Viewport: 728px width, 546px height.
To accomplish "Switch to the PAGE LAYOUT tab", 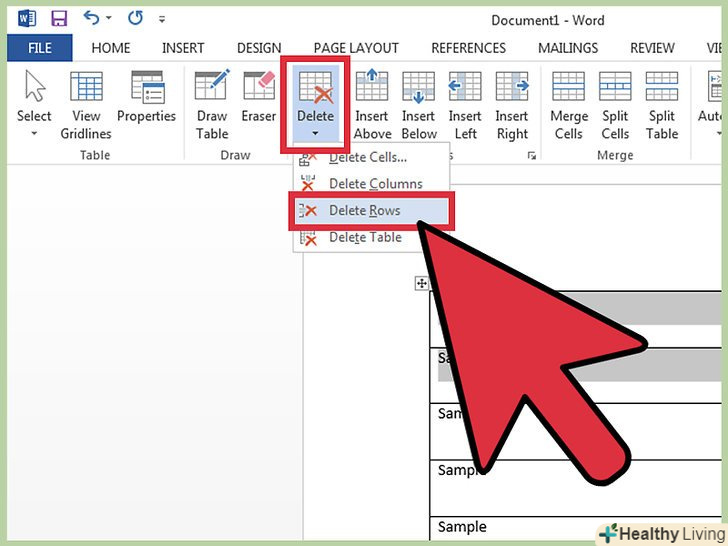I will point(357,47).
